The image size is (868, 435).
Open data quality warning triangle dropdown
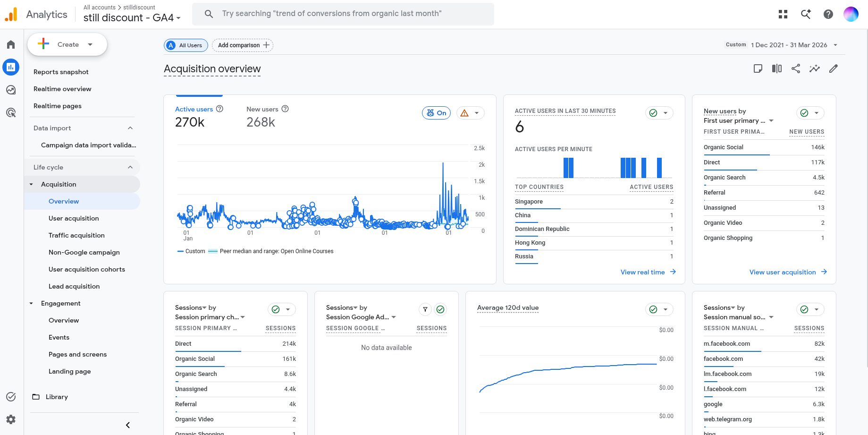pos(471,113)
